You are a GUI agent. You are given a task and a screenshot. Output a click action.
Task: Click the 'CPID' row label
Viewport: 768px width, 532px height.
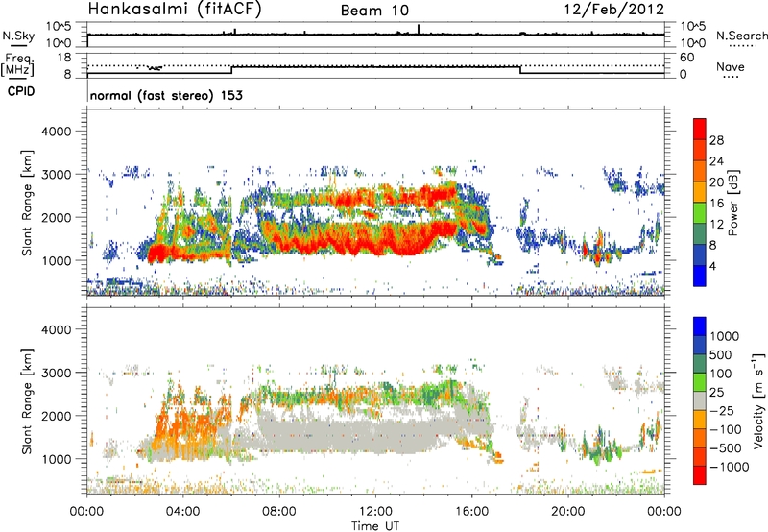pyautogui.click(x=21, y=91)
